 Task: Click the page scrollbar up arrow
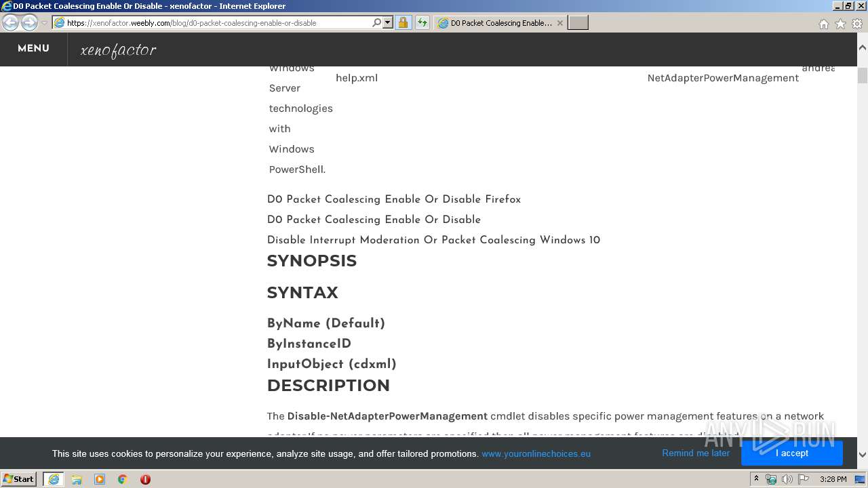coord(863,49)
